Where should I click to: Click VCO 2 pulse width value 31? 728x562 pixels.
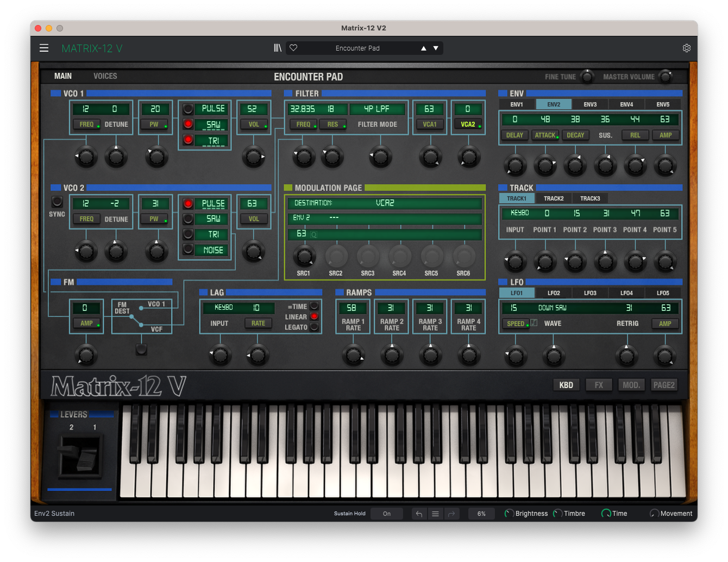[155, 203]
